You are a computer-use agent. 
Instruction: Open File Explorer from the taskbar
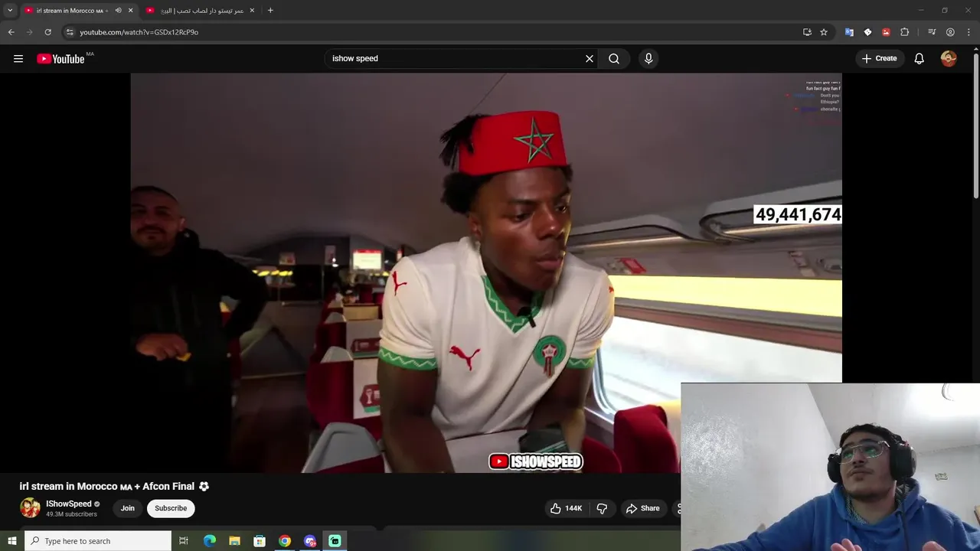click(x=234, y=541)
